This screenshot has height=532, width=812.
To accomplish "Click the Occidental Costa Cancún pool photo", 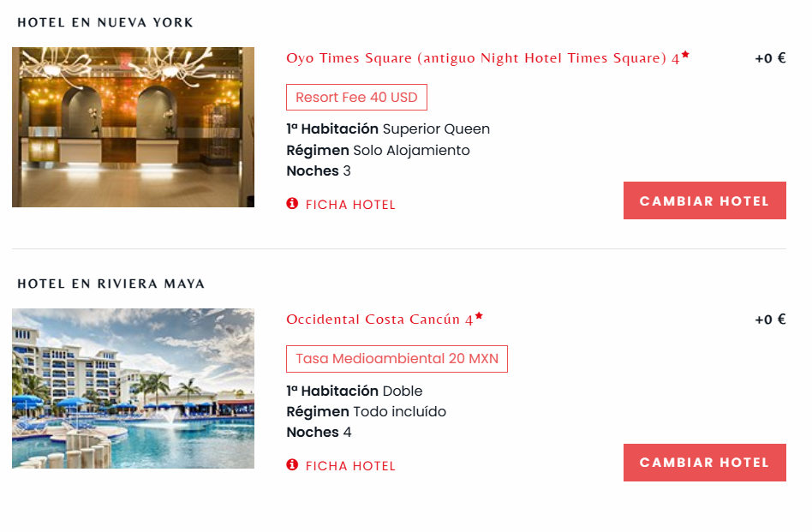I will point(133,388).
